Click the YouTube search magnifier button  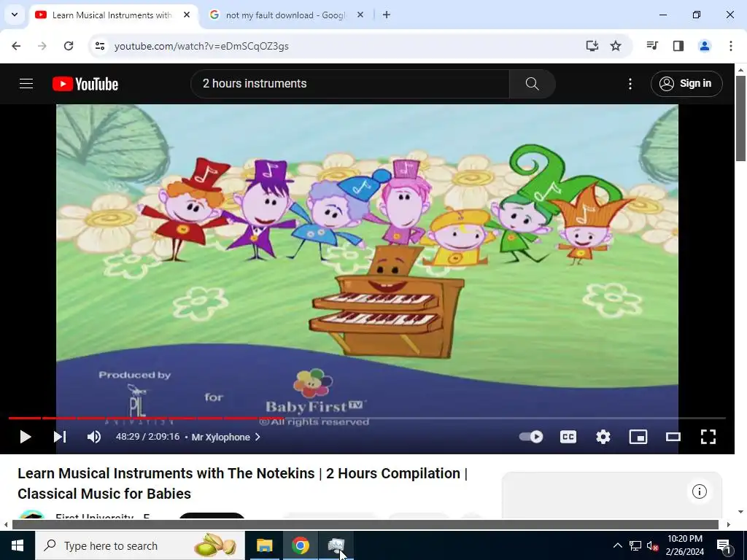coord(532,84)
